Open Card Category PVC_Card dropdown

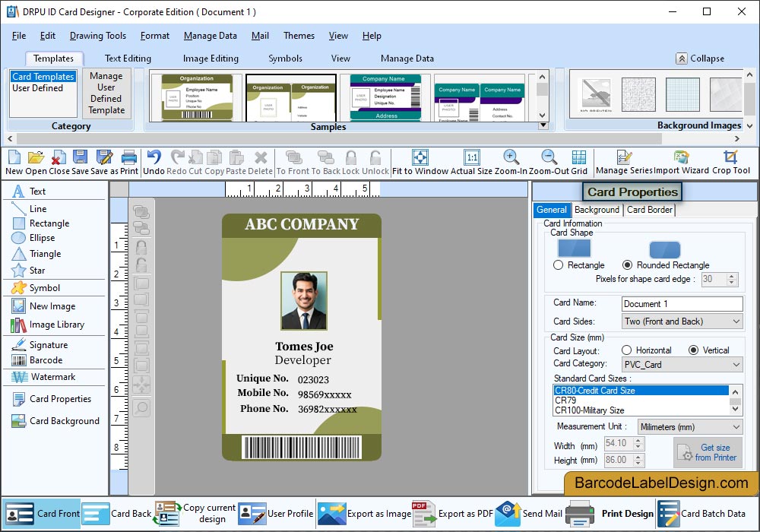click(x=682, y=364)
